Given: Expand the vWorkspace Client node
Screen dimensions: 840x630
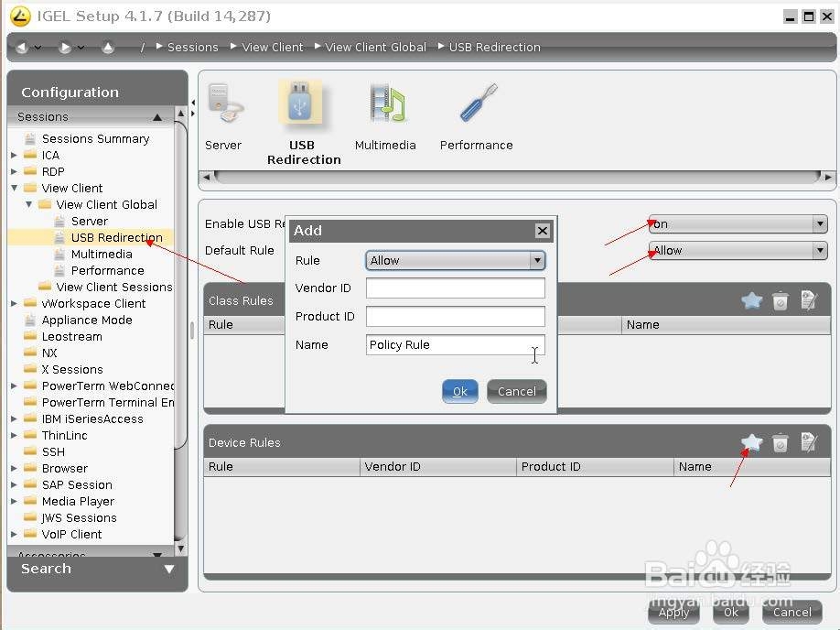Looking at the screenshot, I should [x=14, y=304].
